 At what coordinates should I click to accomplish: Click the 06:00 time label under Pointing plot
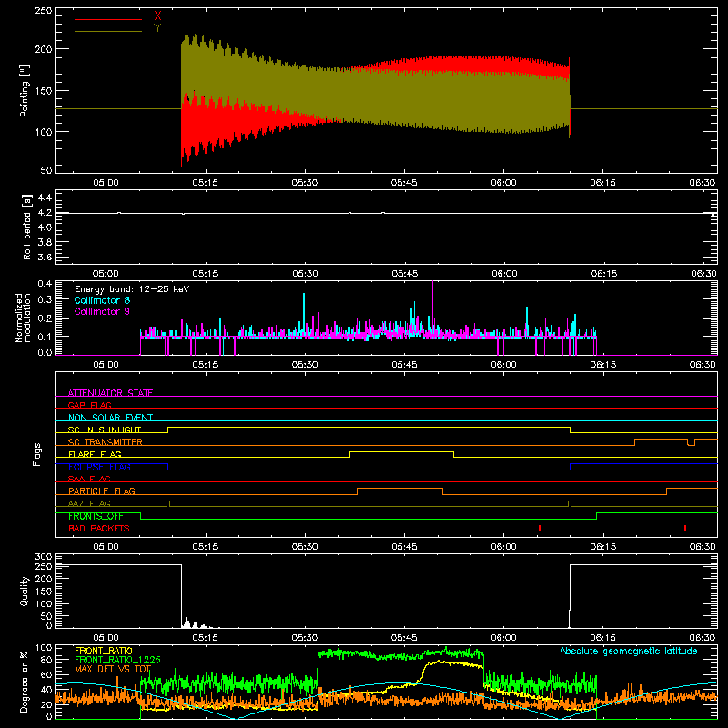(x=503, y=183)
